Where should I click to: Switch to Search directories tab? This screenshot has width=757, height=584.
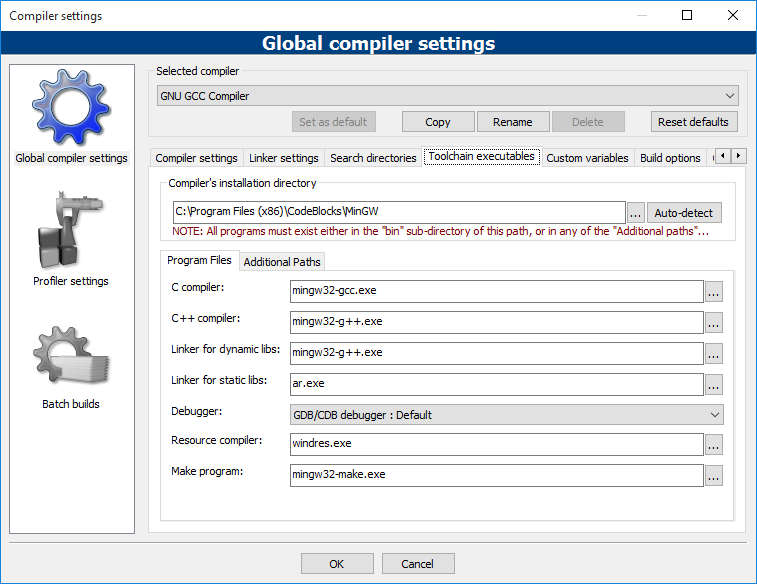[x=373, y=158]
